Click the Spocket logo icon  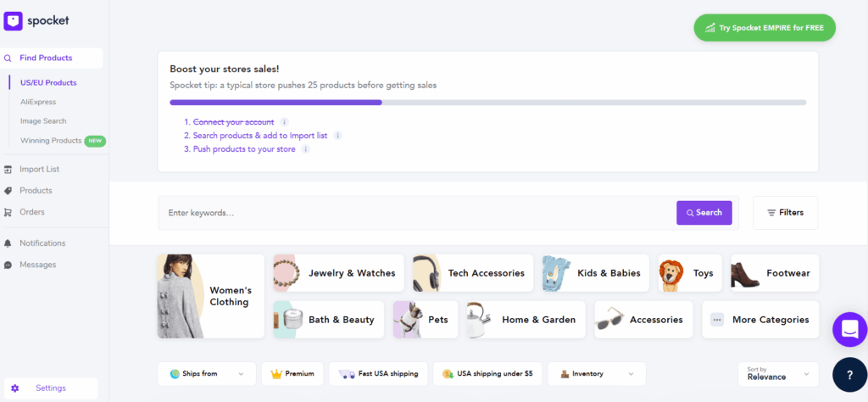(13, 21)
